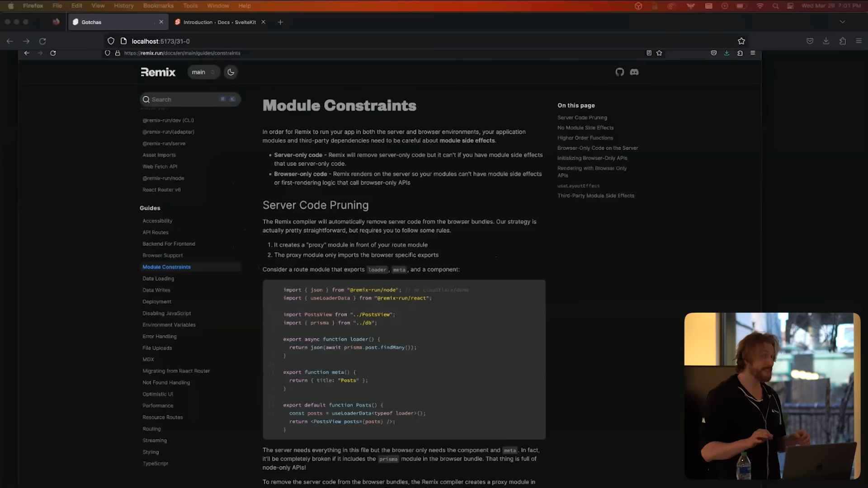Click the embedded browser download icon
Image resolution: width=868 pixels, height=488 pixels.
tap(726, 53)
